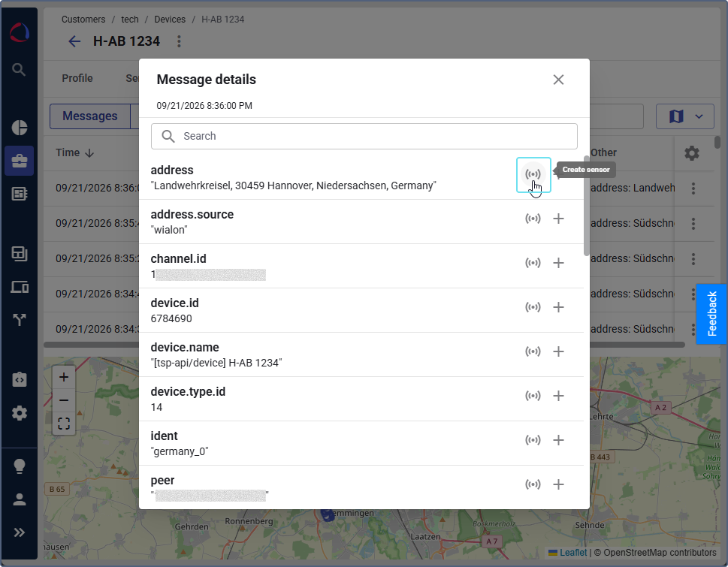Open the Feedback panel
This screenshot has width=728, height=567.
[711, 314]
